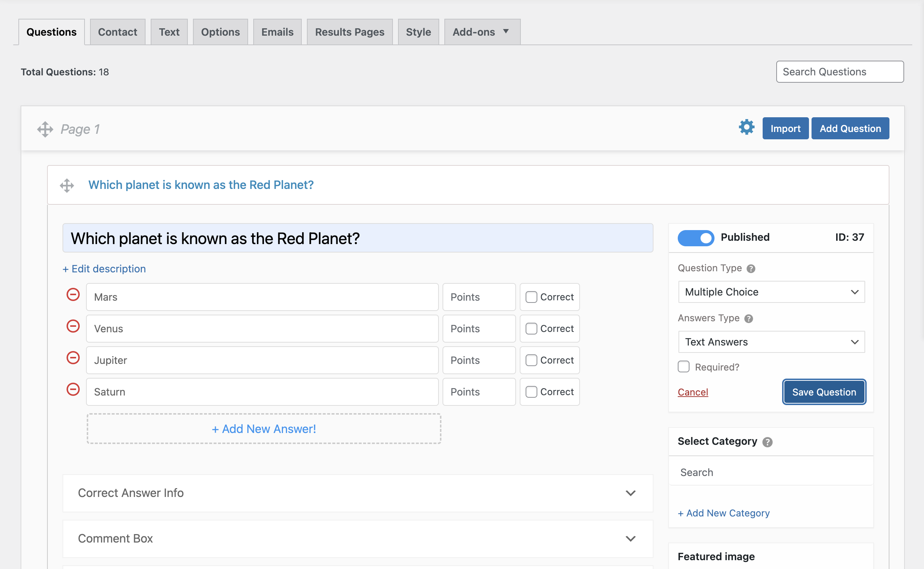Remove the Mars answer with minus icon
The image size is (924, 569).
coord(73,295)
